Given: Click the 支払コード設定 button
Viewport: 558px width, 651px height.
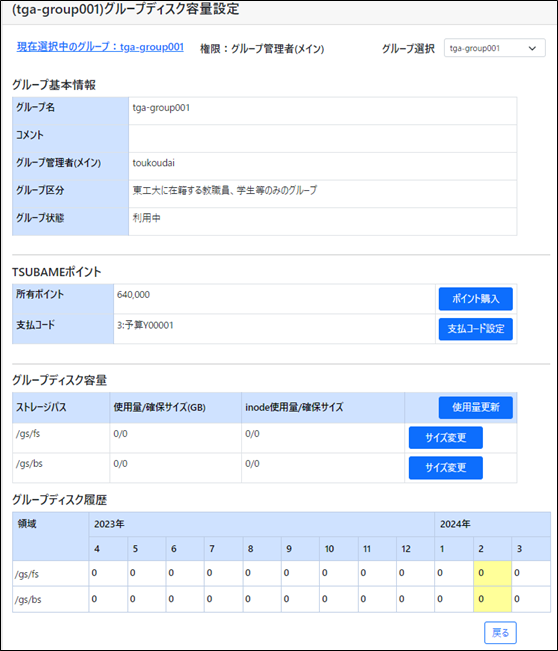Looking at the screenshot, I should (x=475, y=329).
